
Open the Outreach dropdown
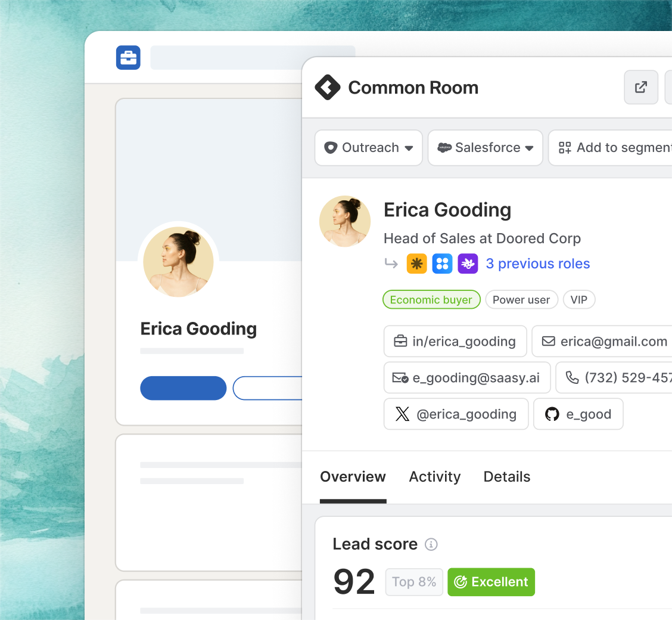(x=369, y=147)
